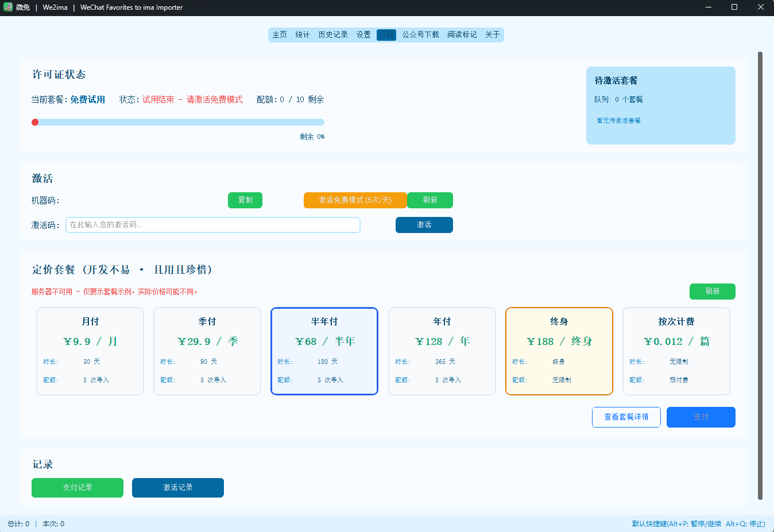Image resolution: width=774 pixels, height=532 pixels.
Task: Switch to the 统计 tab
Action: click(x=303, y=35)
